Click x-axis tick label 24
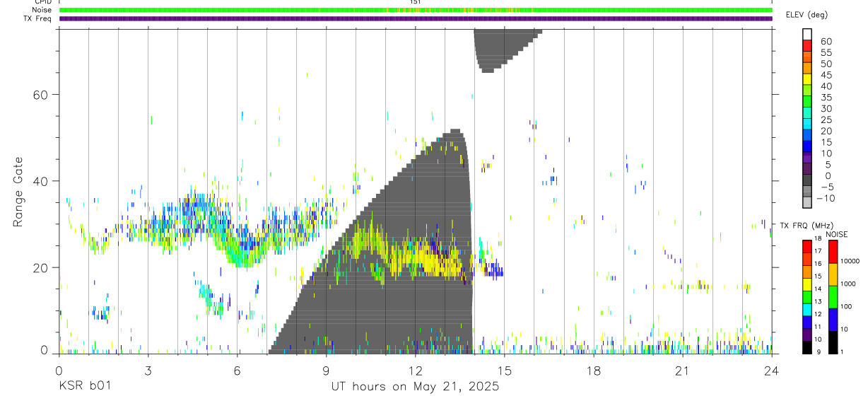The height and width of the screenshot is (401, 868). coord(771,370)
